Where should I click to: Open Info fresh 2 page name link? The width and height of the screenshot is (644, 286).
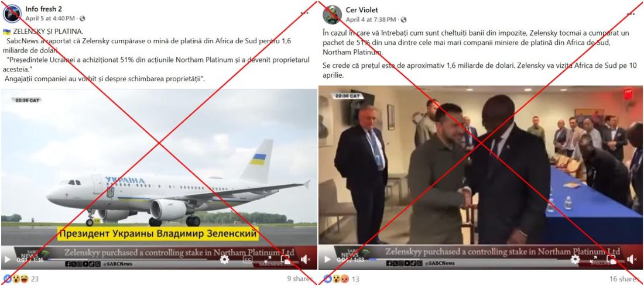(44, 9)
